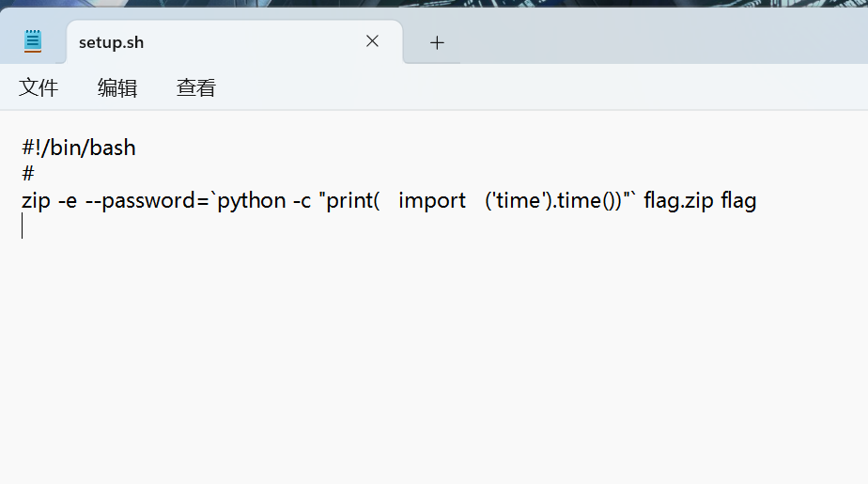Click the lone # comment line
The height and width of the screenshot is (484, 868).
click(27, 174)
